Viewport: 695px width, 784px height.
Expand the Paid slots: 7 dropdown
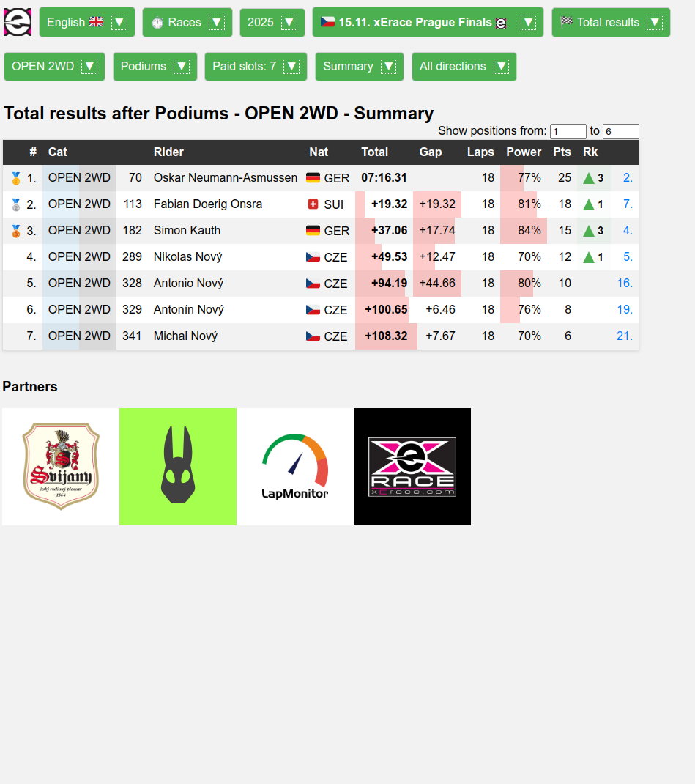[x=255, y=67]
